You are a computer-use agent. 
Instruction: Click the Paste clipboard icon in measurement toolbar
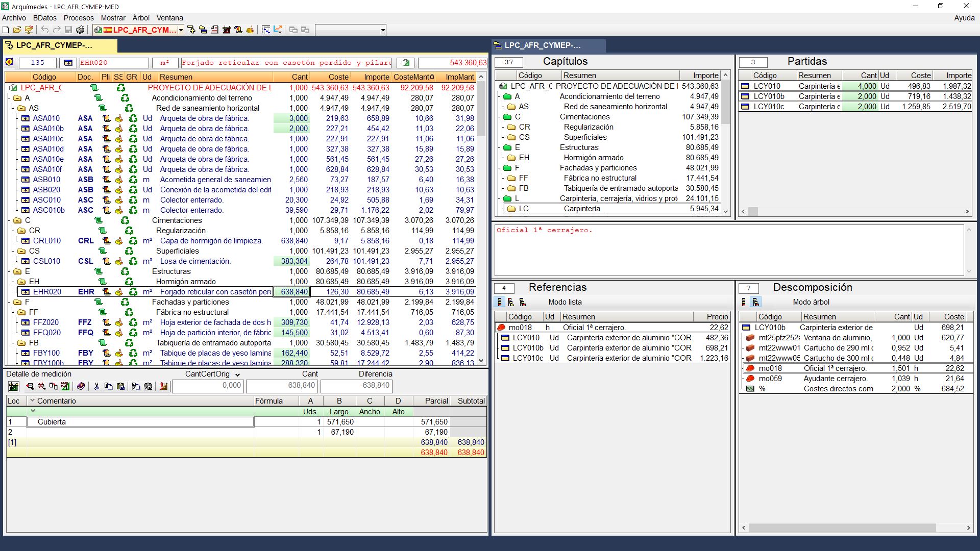120,387
